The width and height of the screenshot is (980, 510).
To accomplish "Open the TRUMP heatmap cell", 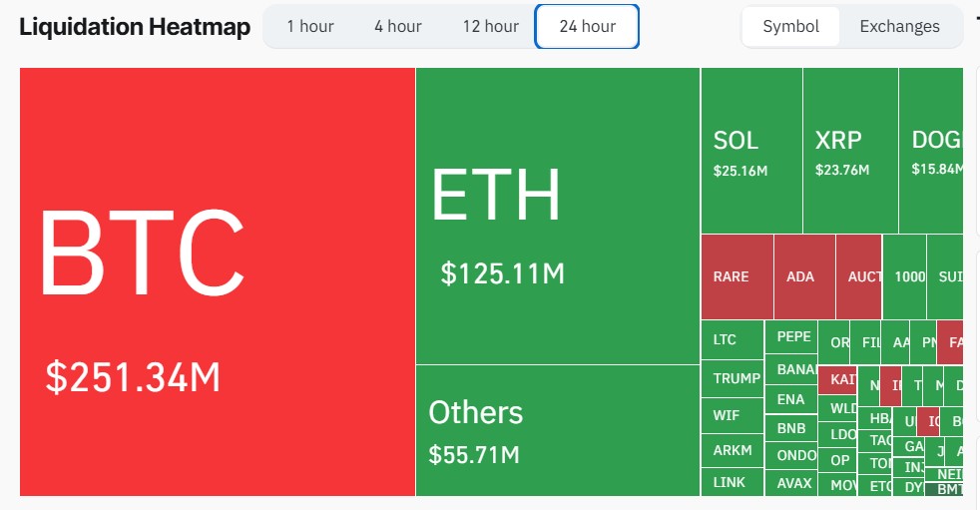I will pyautogui.click(x=732, y=378).
